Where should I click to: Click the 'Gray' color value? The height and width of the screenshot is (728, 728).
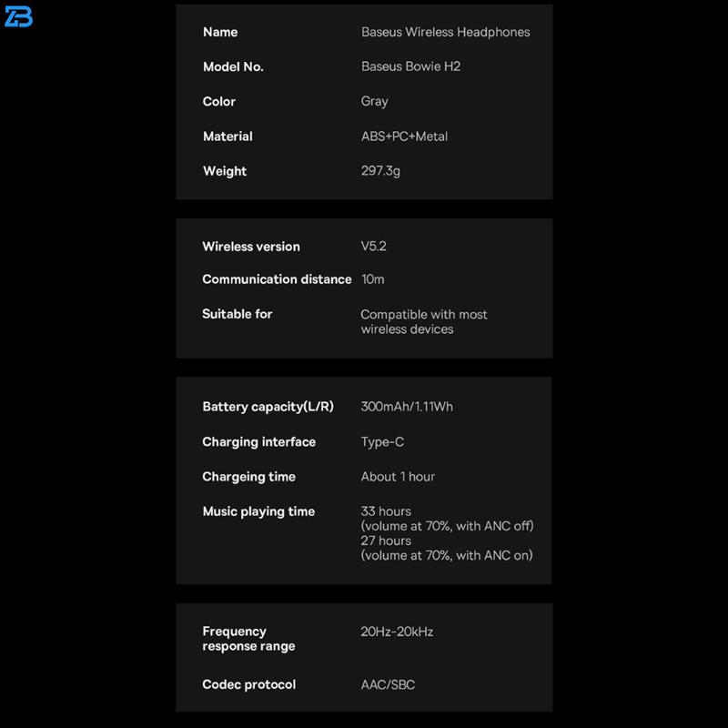coord(374,101)
